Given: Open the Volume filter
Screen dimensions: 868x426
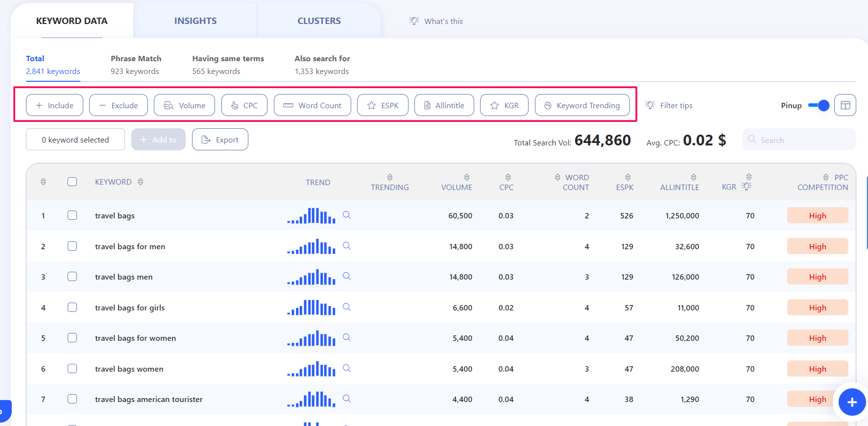Looking at the screenshot, I should pyautogui.click(x=184, y=105).
